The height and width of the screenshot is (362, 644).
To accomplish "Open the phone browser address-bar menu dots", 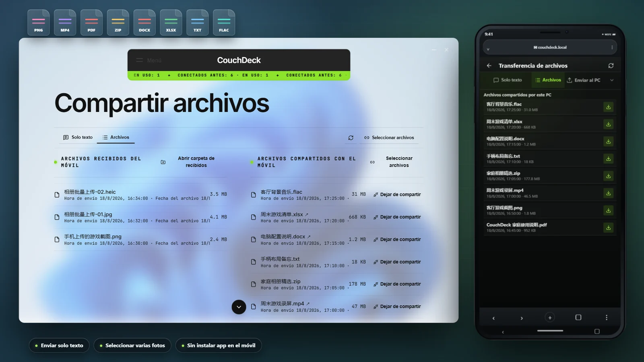I will pyautogui.click(x=612, y=47).
